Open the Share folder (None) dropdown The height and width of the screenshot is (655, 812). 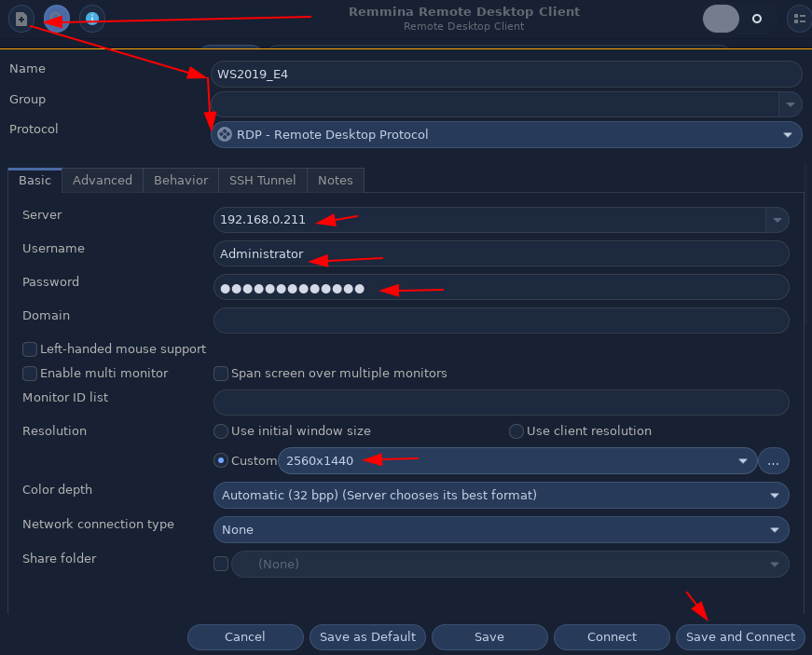(x=510, y=564)
